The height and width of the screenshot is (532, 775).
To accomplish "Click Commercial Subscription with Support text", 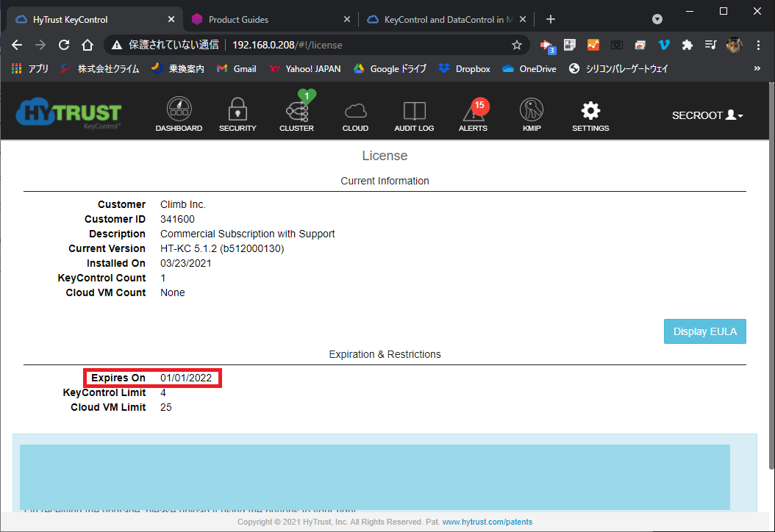I will tap(248, 234).
